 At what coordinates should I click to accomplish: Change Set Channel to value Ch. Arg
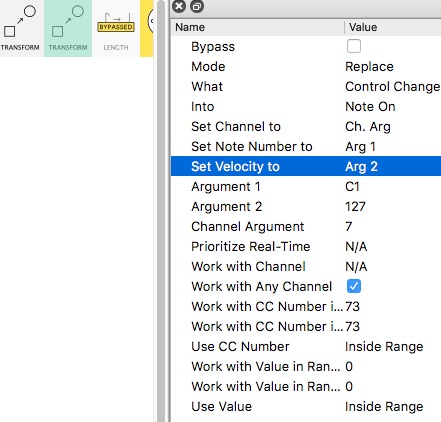point(368,126)
